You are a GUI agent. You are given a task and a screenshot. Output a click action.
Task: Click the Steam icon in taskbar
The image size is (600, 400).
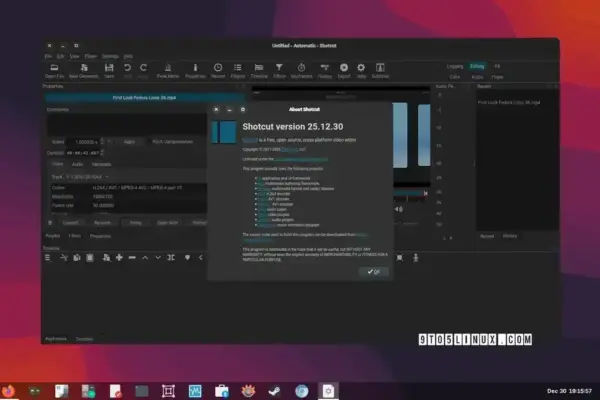(x=274, y=391)
